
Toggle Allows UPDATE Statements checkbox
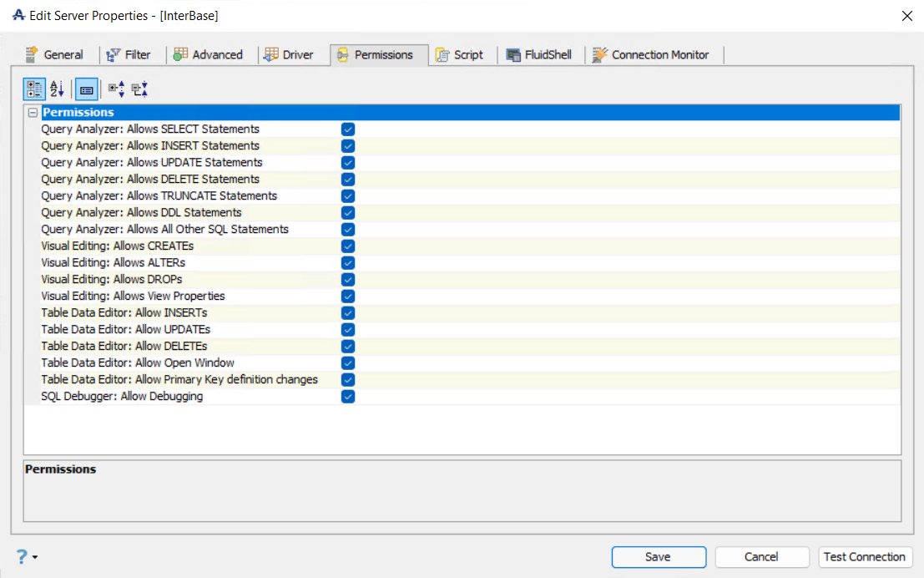click(348, 163)
